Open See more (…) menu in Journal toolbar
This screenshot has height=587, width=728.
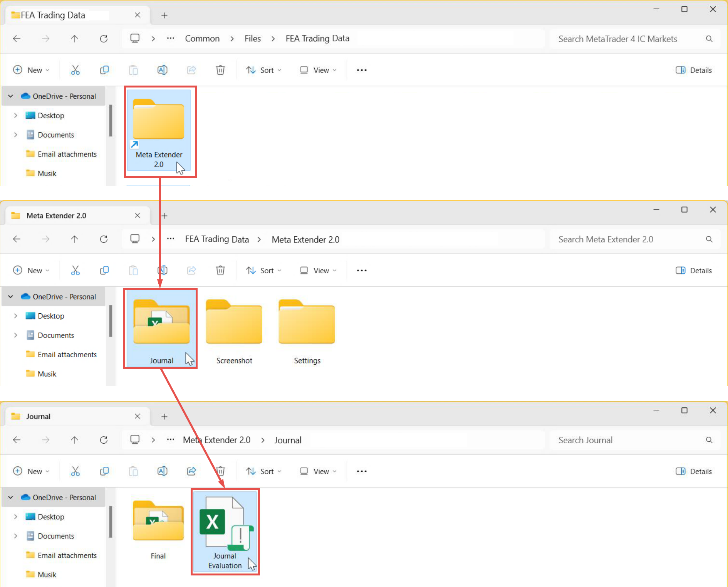tap(362, 471)
